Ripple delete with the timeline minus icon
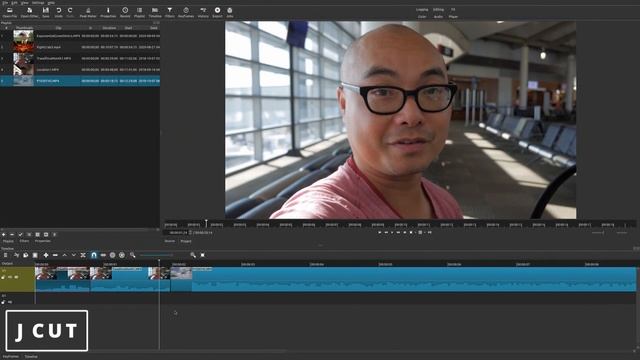This screenshot has height=360, width=640. [x=55, y=255]
